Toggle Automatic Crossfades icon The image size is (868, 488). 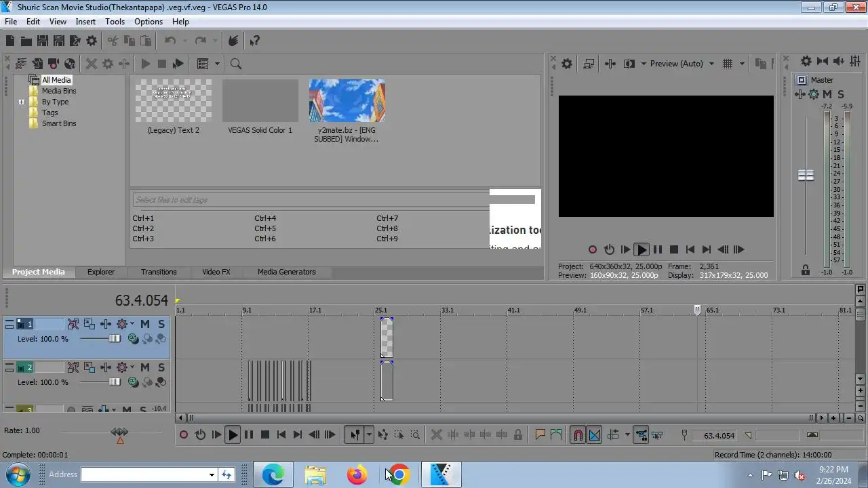[x=594, y=435]
